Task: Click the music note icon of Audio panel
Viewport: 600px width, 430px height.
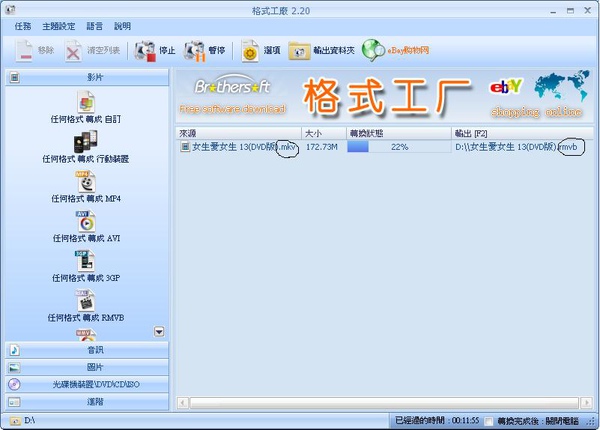Action: click(x=14, y=350)
